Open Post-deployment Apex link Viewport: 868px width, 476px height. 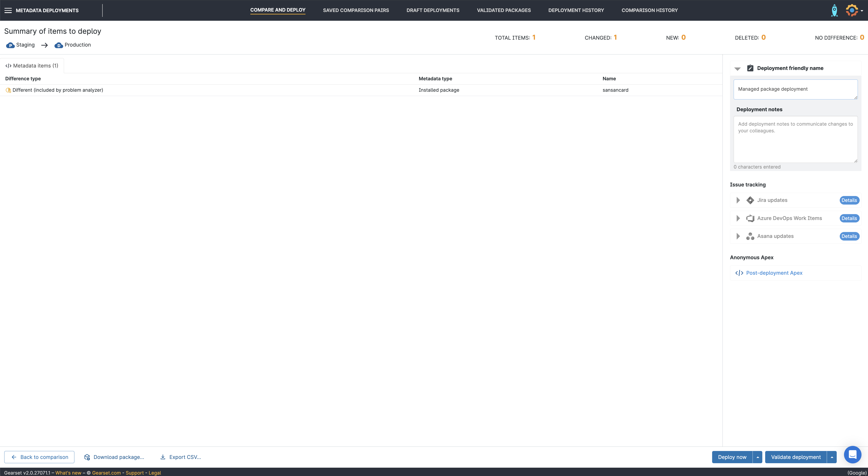click(774, 273)
